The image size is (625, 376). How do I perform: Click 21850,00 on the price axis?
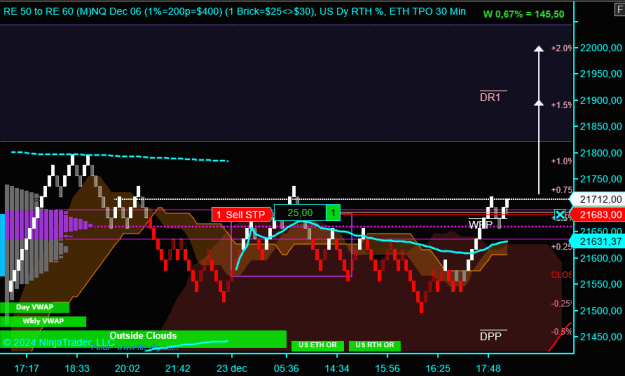[x=601, y=126]
